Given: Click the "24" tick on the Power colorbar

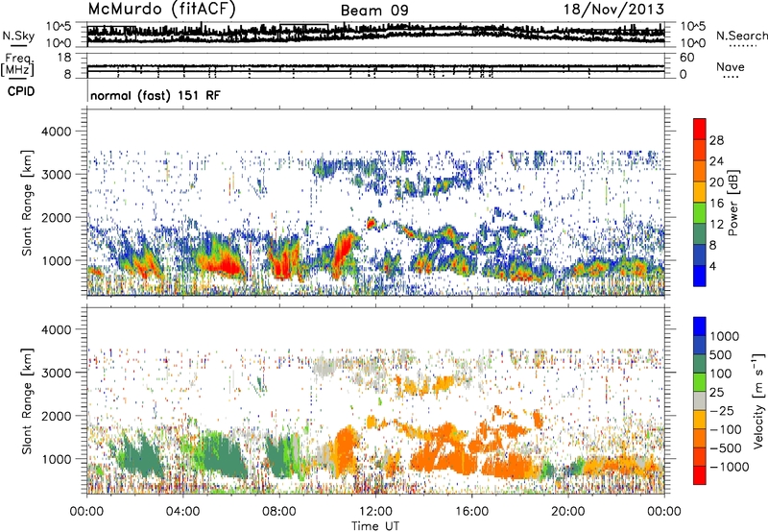Looking at the screenshot, I should pyautogui.click(x=716, y=161).
